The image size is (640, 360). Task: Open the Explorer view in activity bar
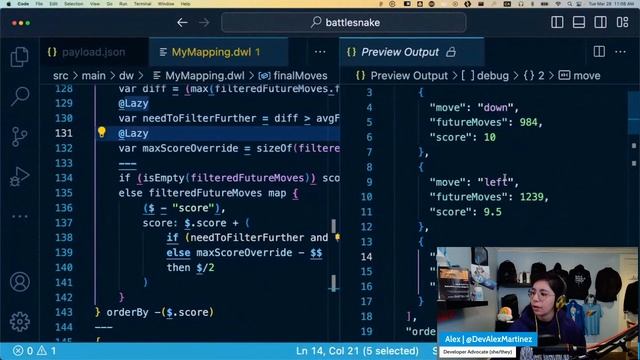tap(19, 57)
